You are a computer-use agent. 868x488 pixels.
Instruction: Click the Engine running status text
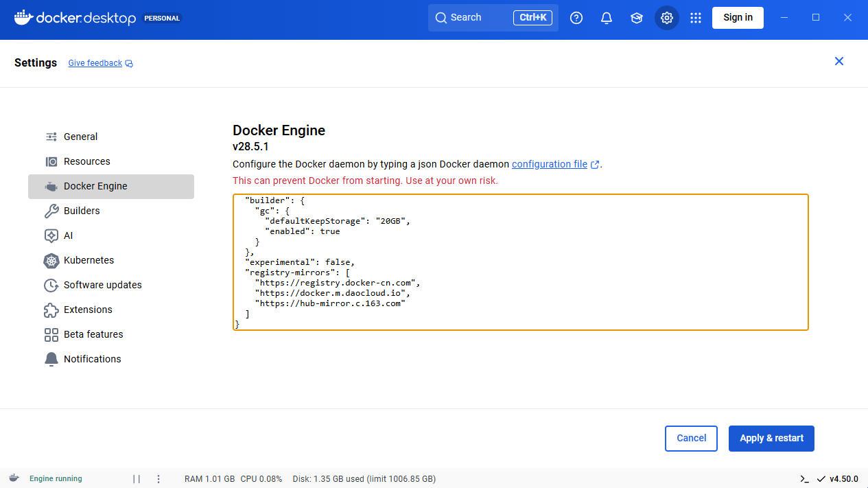click(x=56, y=479)
